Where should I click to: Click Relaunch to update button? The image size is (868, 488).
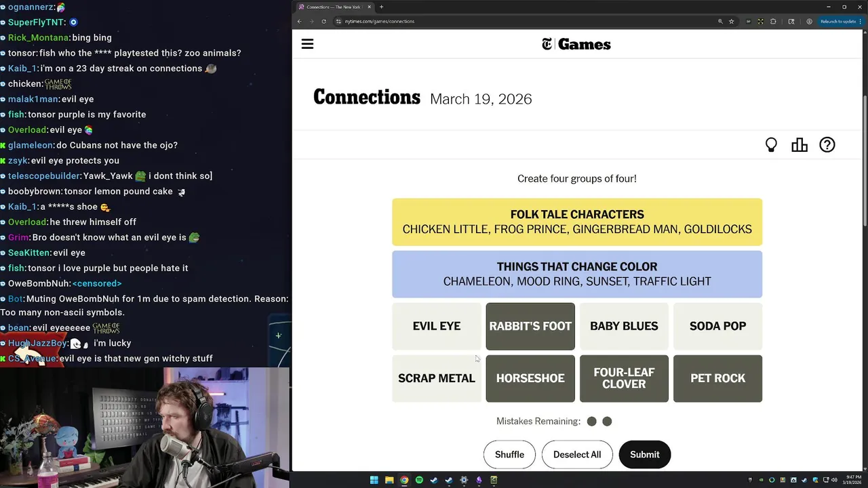(839, 21)
